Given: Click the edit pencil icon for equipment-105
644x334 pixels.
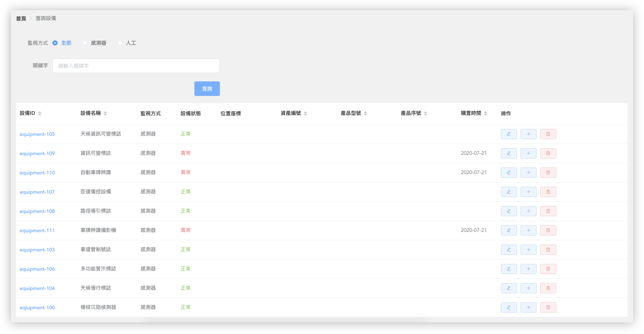Looking at the screenshot, I should pos(509,134).
